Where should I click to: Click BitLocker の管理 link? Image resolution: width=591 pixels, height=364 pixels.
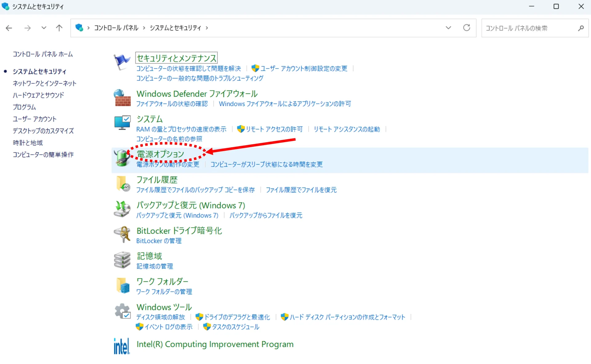(x=159, y=241)
